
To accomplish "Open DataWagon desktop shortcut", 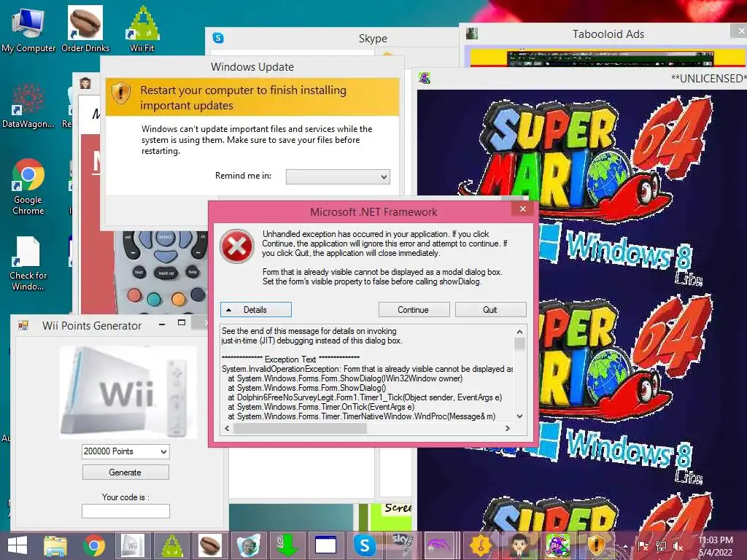I will click(28, 106).
